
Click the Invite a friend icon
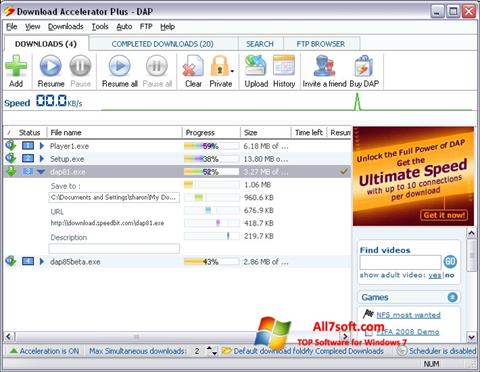pyautogui.click(x=324, y=66)
